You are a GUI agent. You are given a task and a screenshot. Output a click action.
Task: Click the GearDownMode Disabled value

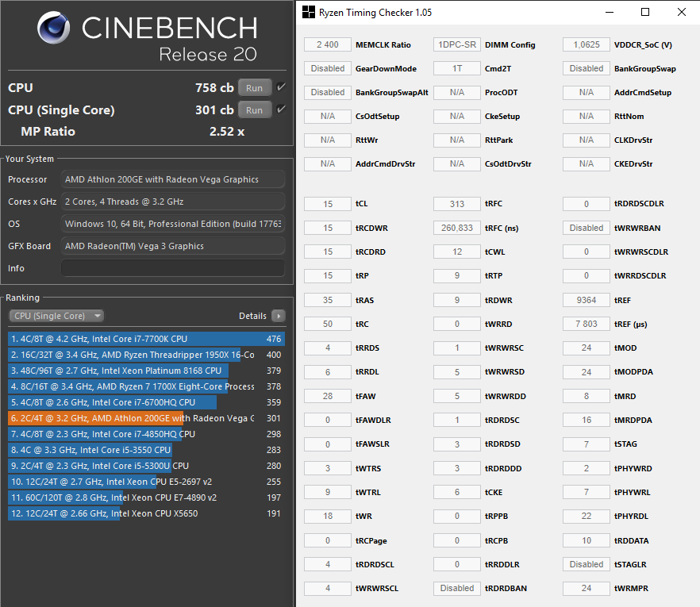[x=328, y=68]
